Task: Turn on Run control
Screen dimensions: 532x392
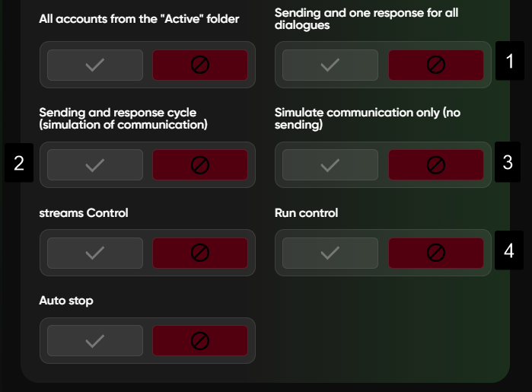Action: pos(330,253)
